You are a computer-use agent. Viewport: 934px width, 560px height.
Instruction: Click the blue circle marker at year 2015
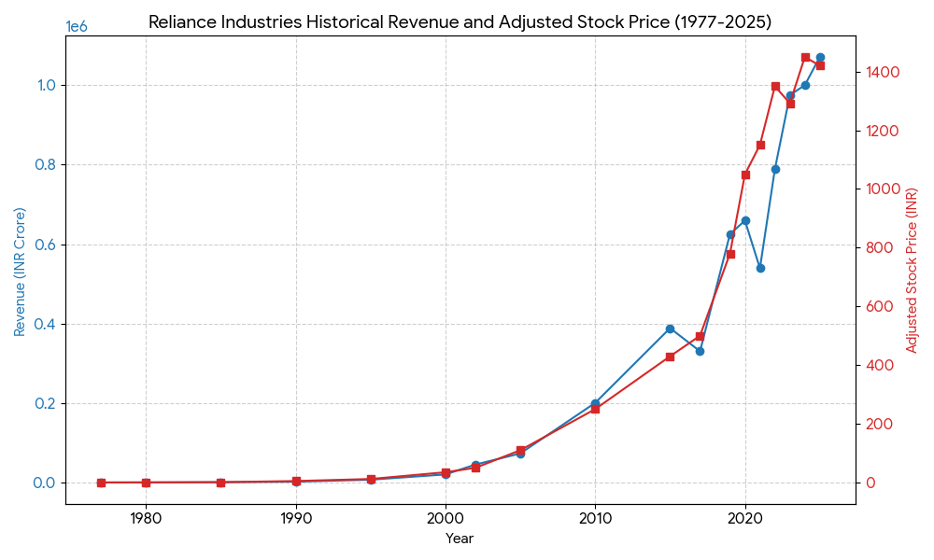click(671, 328)
